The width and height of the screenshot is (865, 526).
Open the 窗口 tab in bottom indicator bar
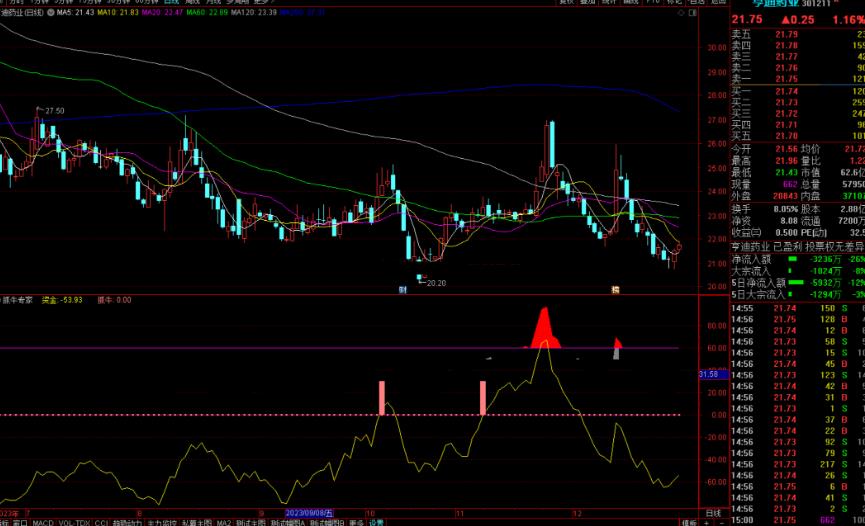(x=20, y=523)
